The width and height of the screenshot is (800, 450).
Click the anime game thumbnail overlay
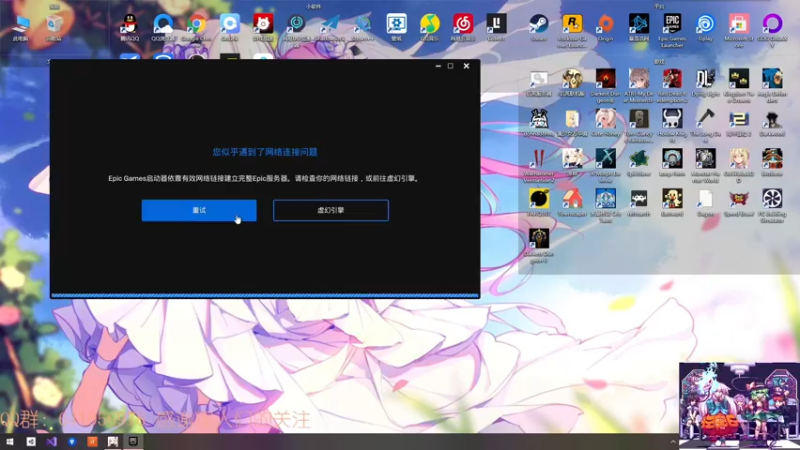coord(739,406)
